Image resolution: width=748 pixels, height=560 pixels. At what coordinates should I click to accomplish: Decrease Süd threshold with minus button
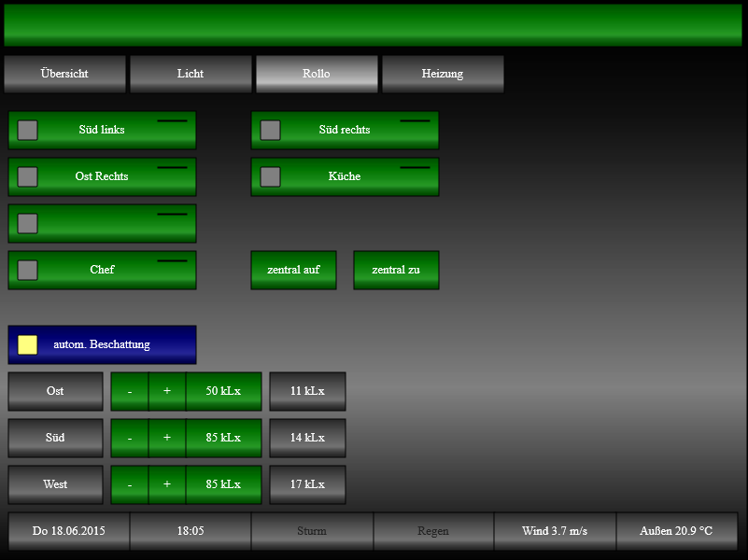[x=130, y=438]
